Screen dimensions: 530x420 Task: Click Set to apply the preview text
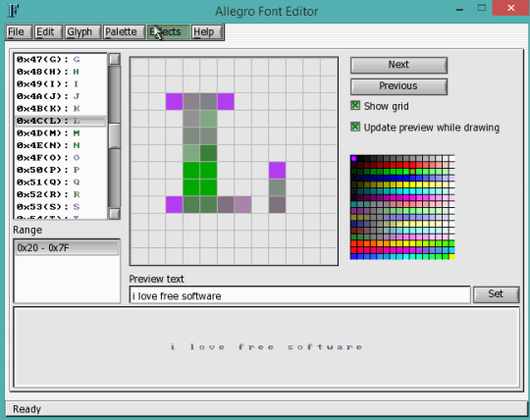click(x=496, y=294)
